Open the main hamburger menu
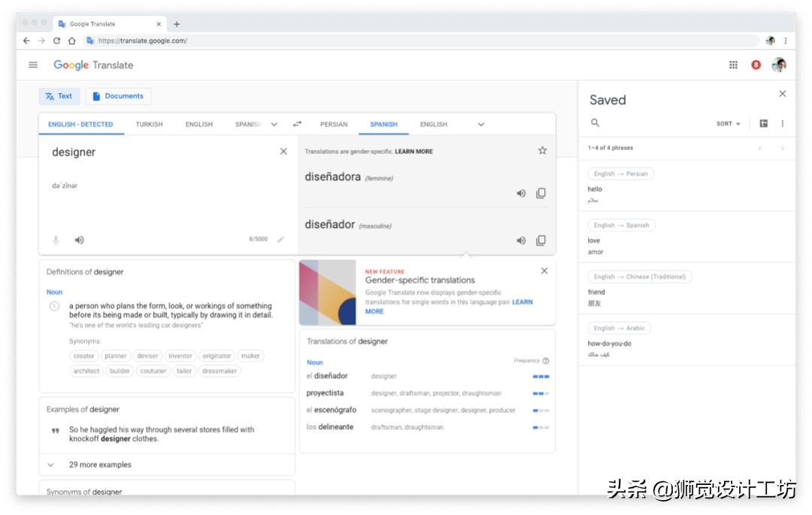Viewport: 812px width, 515px height. (33, 65)
